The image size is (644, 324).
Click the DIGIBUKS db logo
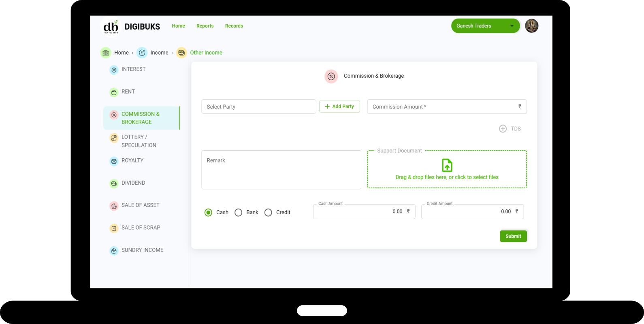click(x=111, y=26)
